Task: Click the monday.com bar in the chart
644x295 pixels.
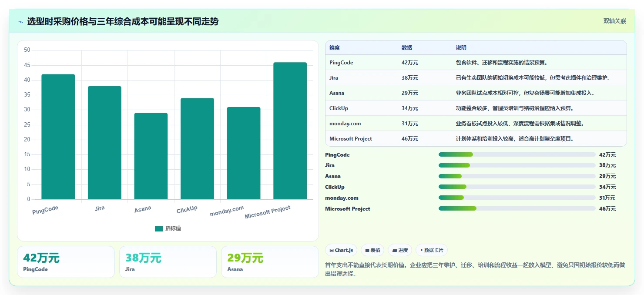Action: 244,153
